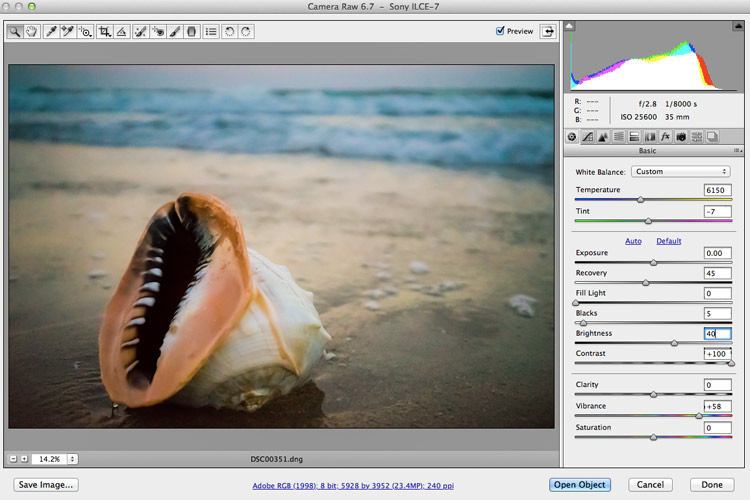Click the Recovery value field
The image size is (750, 500).
click(x=717, y=273)
